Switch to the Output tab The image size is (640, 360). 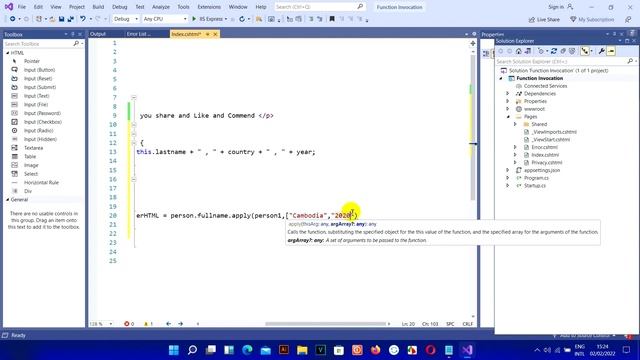98,34
